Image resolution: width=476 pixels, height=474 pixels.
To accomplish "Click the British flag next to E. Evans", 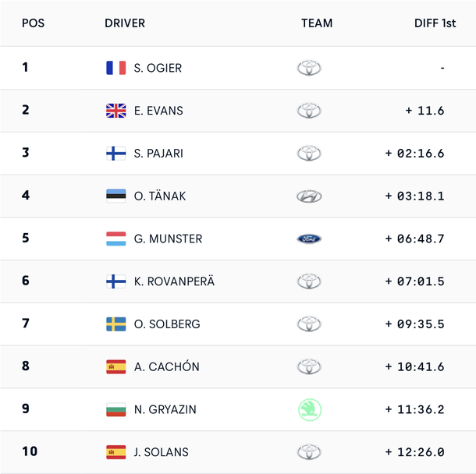I will pyautogui.click(x=115, y=111).
